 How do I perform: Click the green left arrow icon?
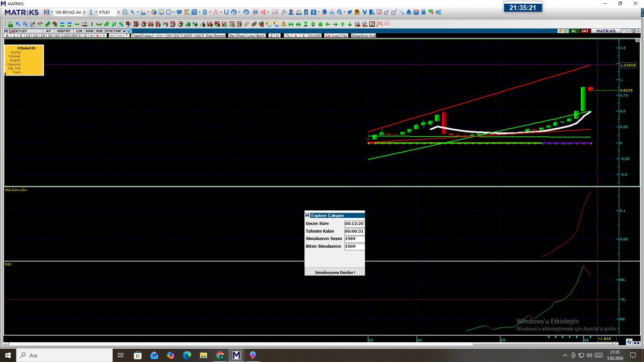click(328, 24)
